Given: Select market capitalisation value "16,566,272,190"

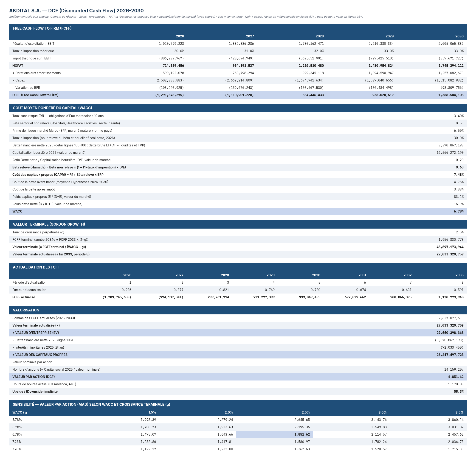Looking at the screenshot, I should tap(450, 153).
